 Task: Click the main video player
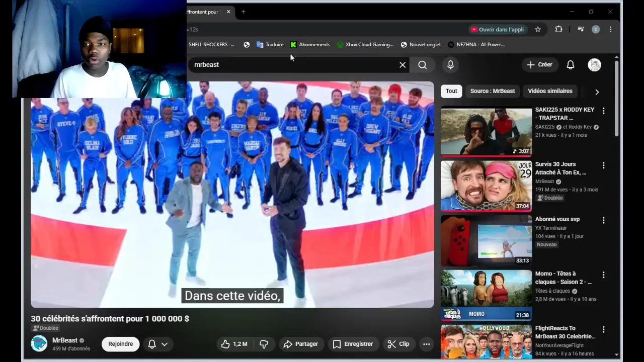coord(232,195)
